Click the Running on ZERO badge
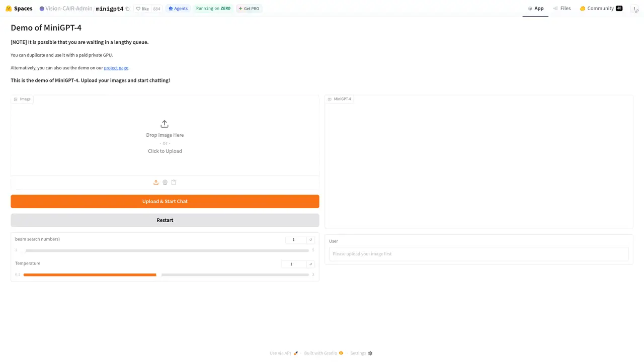The height and width of the screenshot is (362, 644). (x=213, y=9)
